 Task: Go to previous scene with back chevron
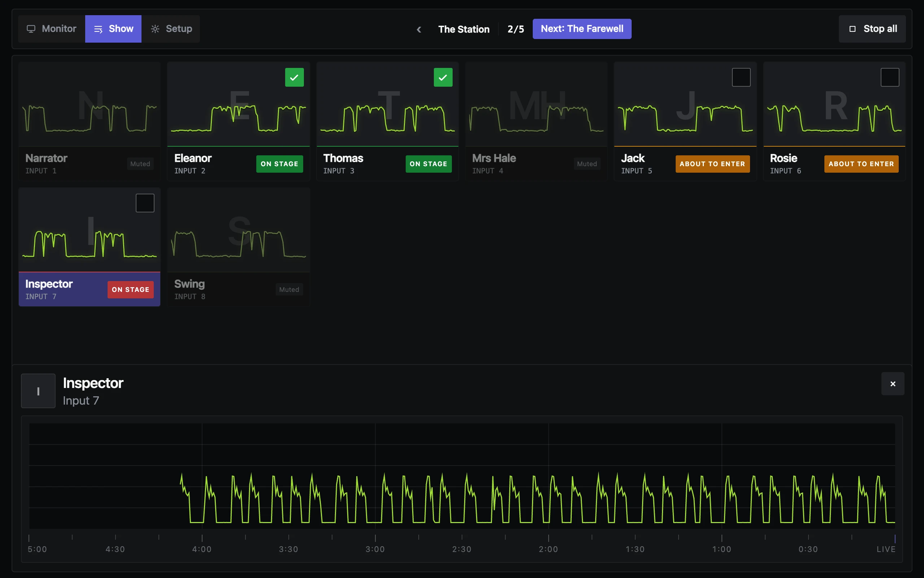(419, 29)
